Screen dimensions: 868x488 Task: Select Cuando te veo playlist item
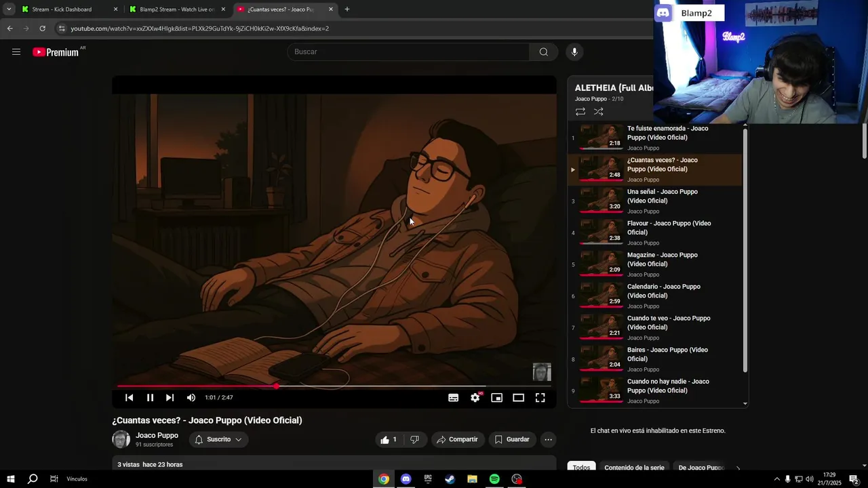(654, 327)
